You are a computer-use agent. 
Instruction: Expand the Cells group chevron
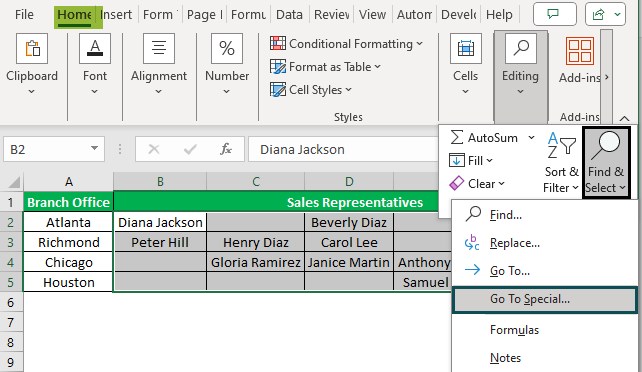pyautogui.click(x=465, y=91)
